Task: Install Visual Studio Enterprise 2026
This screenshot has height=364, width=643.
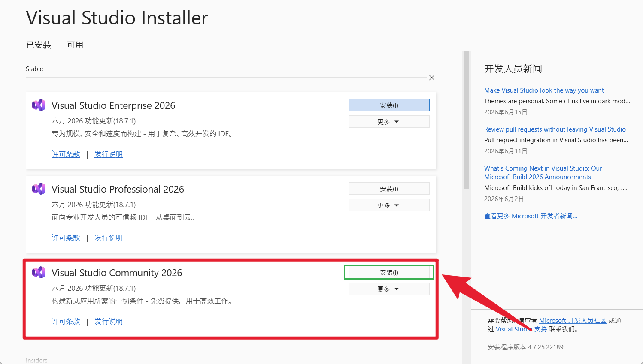Action: (389, 105)
